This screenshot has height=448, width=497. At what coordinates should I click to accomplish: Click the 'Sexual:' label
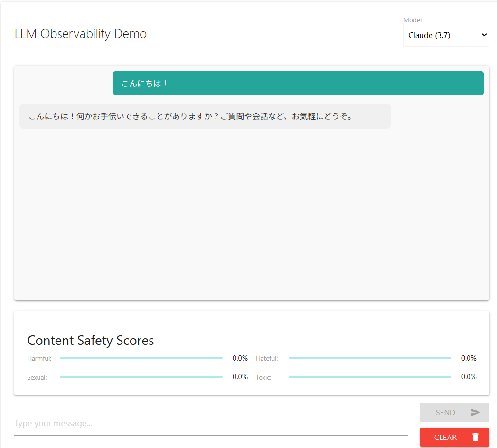tap(37, 377)
